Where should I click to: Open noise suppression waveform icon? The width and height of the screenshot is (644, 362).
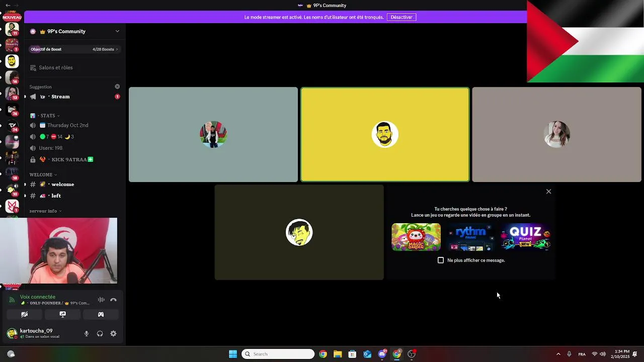pyautogui.click(x=101, y=300)
